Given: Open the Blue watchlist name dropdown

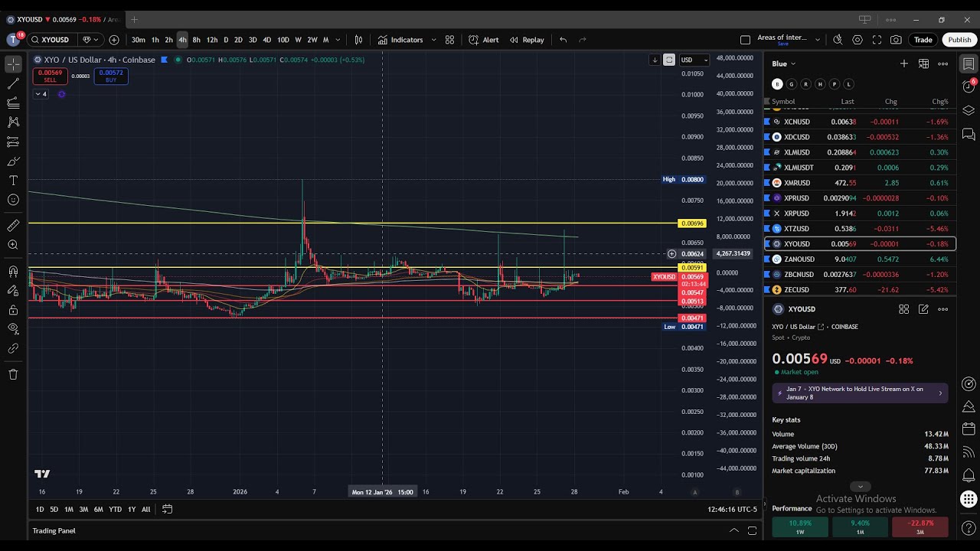Looking at the screenshot, I should 784,64.
